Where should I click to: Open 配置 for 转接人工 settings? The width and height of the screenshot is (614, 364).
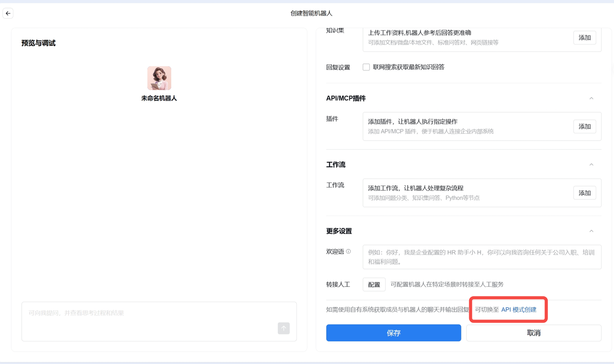click(x=374, y=284)
